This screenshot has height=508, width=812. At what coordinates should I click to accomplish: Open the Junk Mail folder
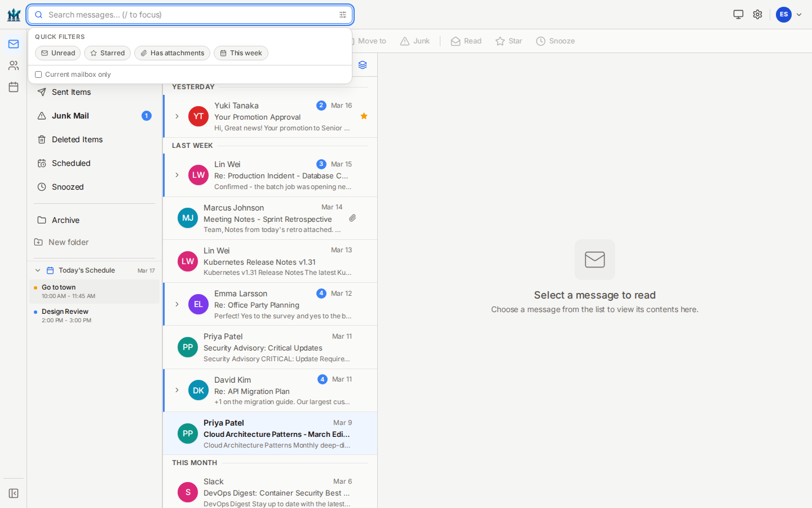[70, 116]
